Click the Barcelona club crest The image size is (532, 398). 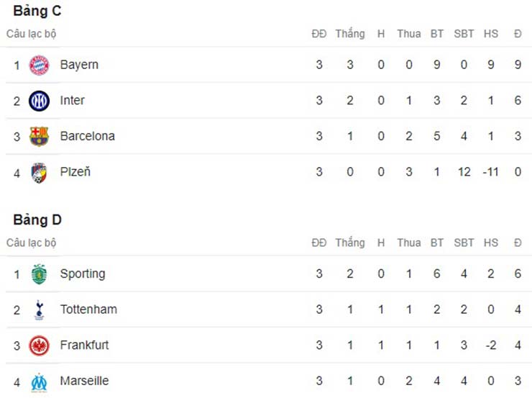click(39, 136)
